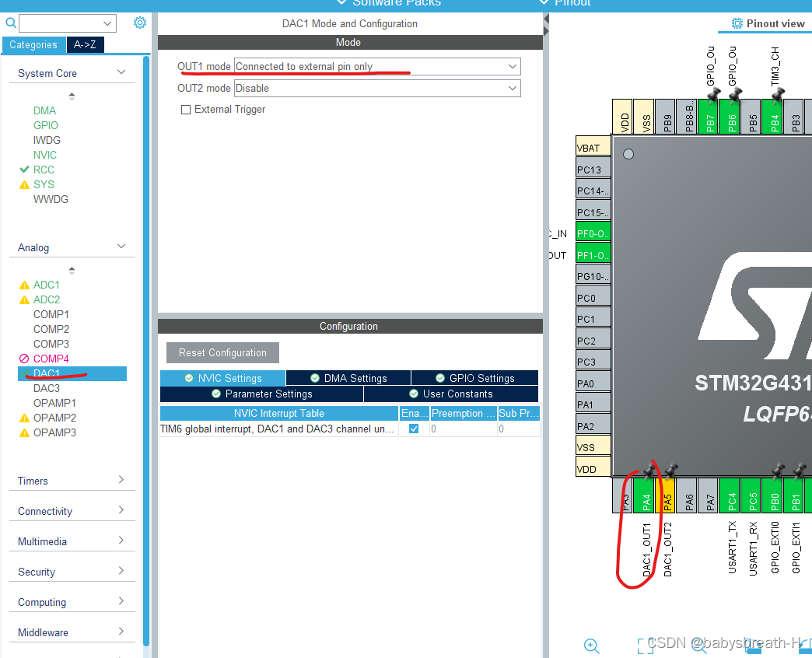812x658 pixels.
Task: Expand the Connectivity category
Action: click(121, 510)
